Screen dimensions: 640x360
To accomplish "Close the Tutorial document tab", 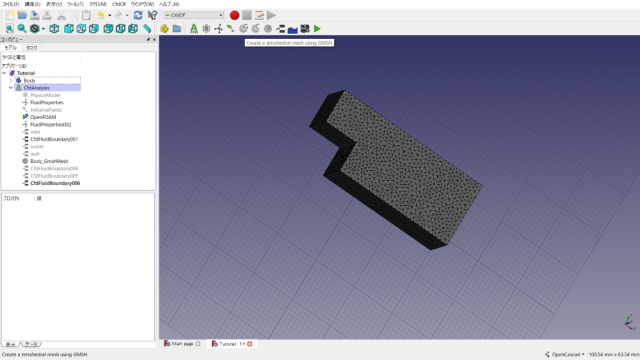I will (250, 344).
